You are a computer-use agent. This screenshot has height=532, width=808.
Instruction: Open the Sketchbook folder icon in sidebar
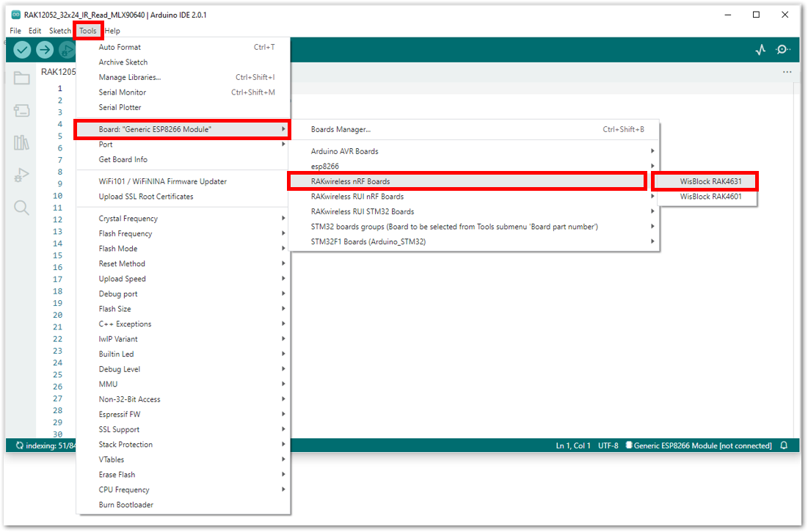[x=21, y=79]
